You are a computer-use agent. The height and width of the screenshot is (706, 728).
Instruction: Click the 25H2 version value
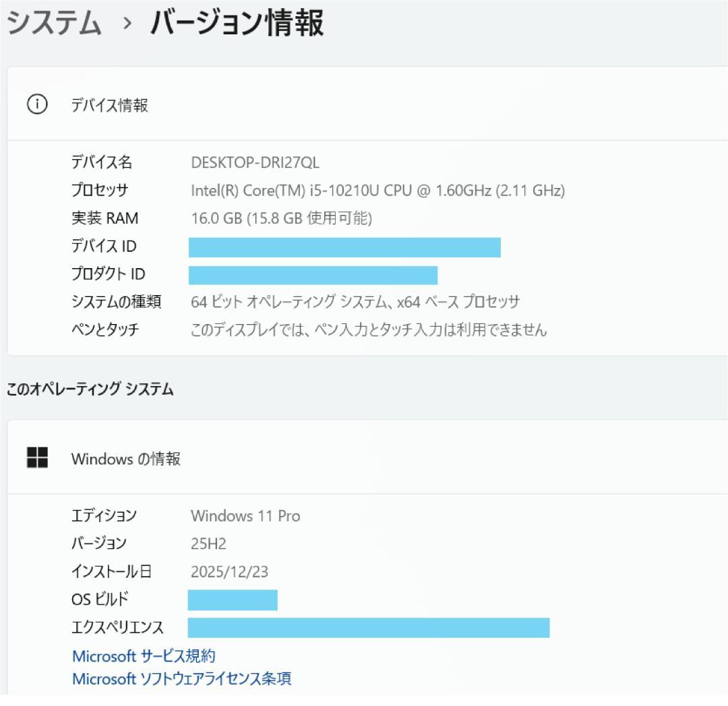pyautogui.click(x=204, y=544)
